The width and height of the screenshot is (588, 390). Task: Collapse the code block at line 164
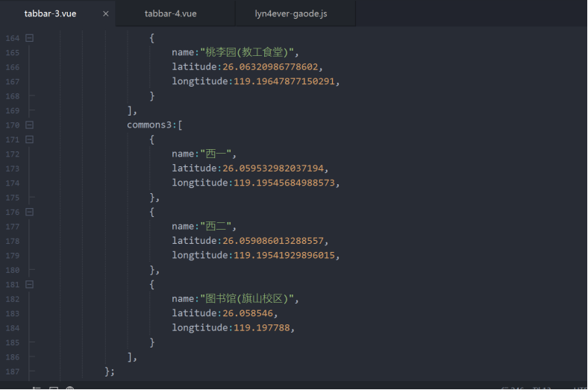point(29,38)
